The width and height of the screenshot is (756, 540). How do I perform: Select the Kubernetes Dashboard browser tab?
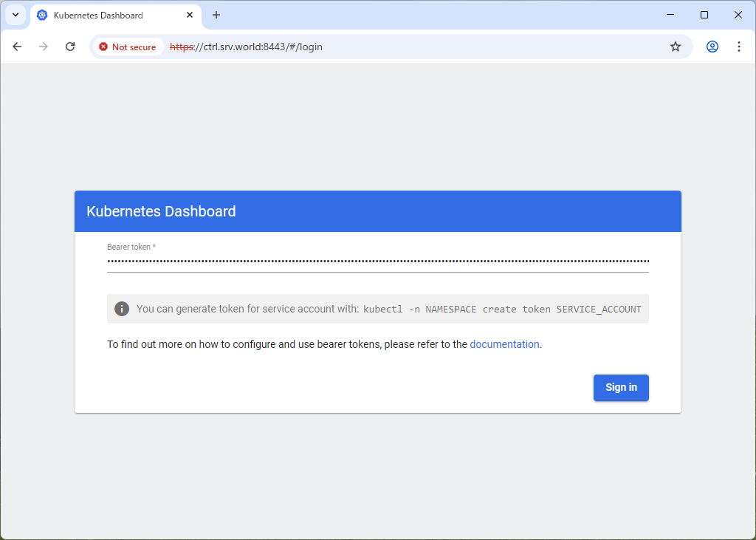coord(103,15)
